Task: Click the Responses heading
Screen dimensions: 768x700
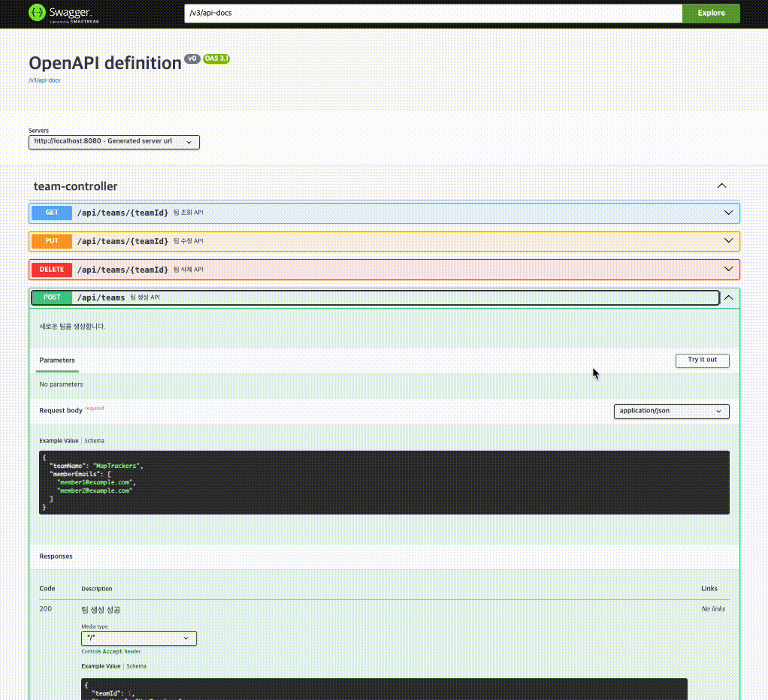Action: [x=56, y=557]
